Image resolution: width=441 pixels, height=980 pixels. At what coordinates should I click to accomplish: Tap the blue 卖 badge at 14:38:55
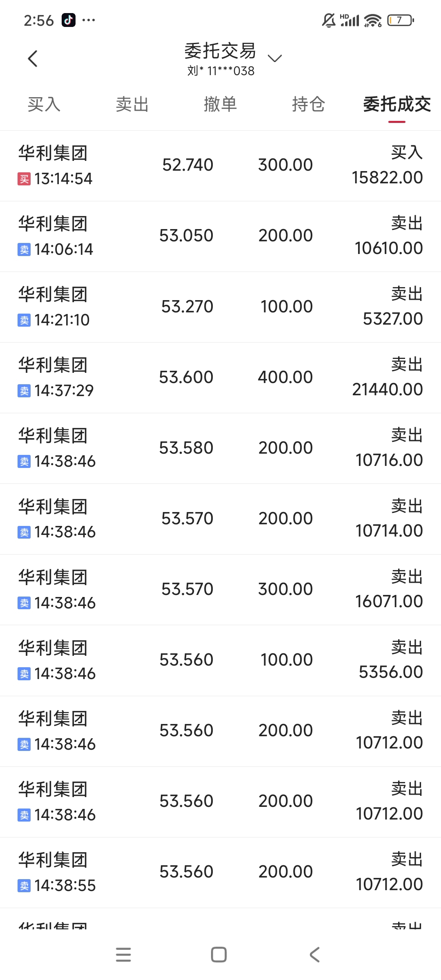click(x=24, y=886)
